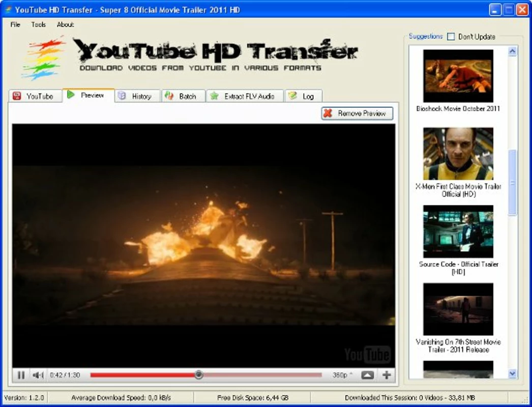Image resolution: width=532 pixels, height=407 pixels.
Task: Open Bioshock Movie October 2011 thumbnail
Action: pyautogui.click(x=458, y=76)
